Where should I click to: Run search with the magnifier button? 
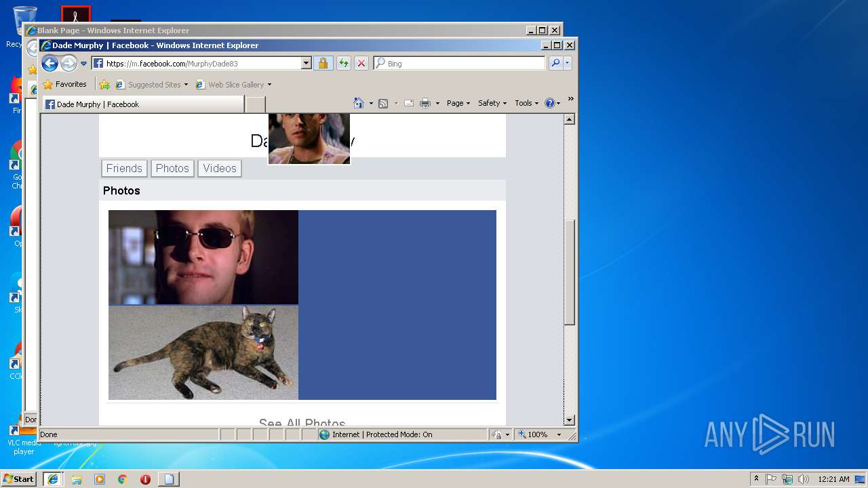(x=555, y=63)
